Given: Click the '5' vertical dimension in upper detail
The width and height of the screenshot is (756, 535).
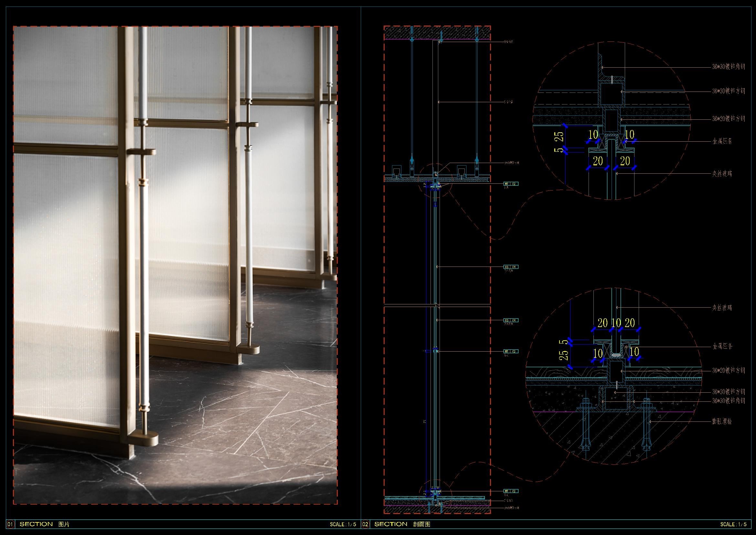Looking at the screenshot, I should click(559, 150).
